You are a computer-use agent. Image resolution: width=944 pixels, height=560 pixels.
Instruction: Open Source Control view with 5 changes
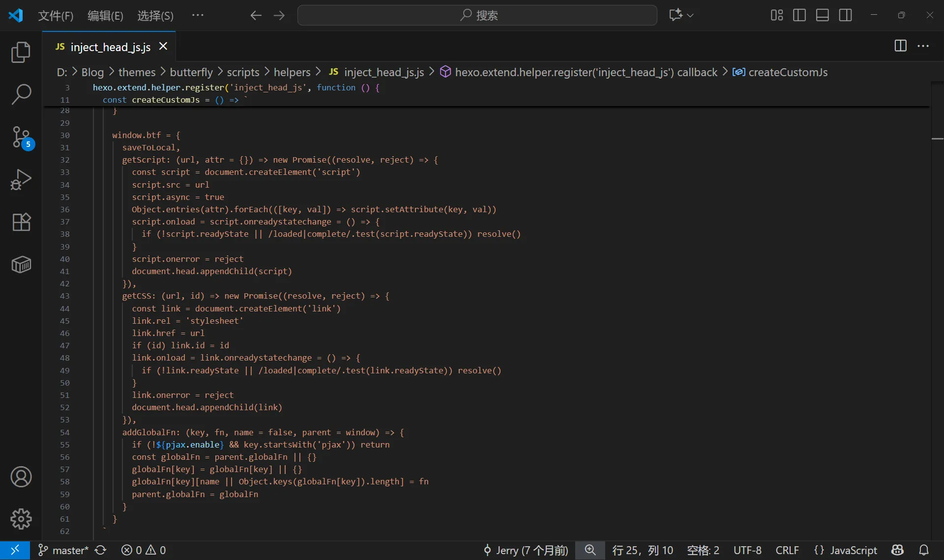click(x=21, y=137)
